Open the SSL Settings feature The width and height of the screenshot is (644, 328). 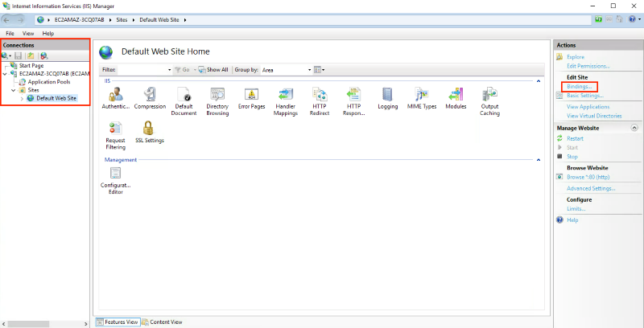149,129
